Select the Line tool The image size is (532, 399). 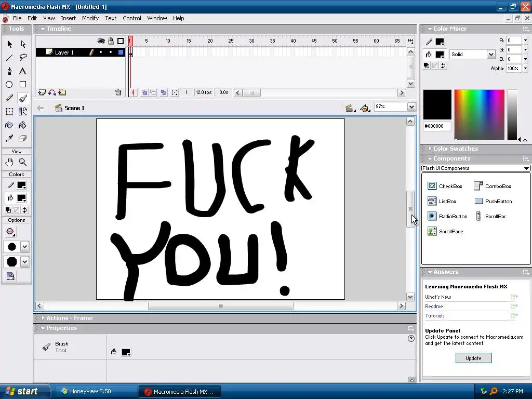coord(9,58)
